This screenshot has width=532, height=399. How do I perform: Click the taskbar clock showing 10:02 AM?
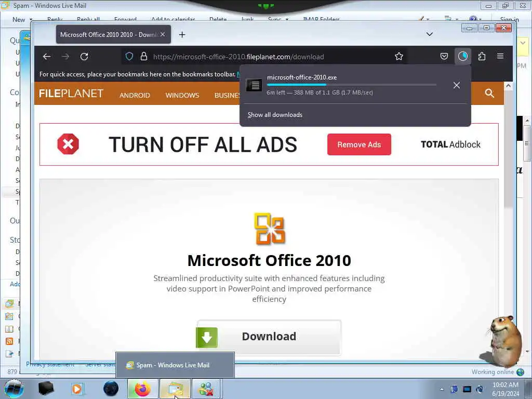505,389
